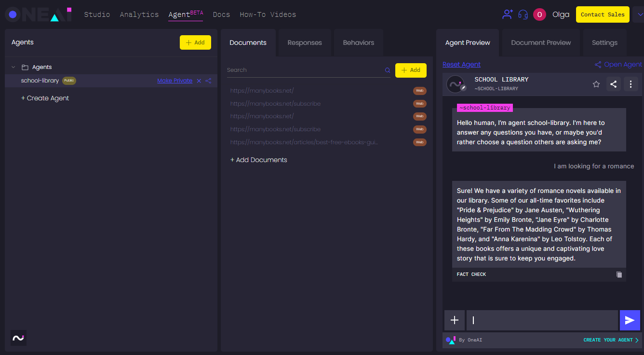Click the SCHOOL LIBRARY chat title
Screen dimensions: 644x355
click(501, 80)
